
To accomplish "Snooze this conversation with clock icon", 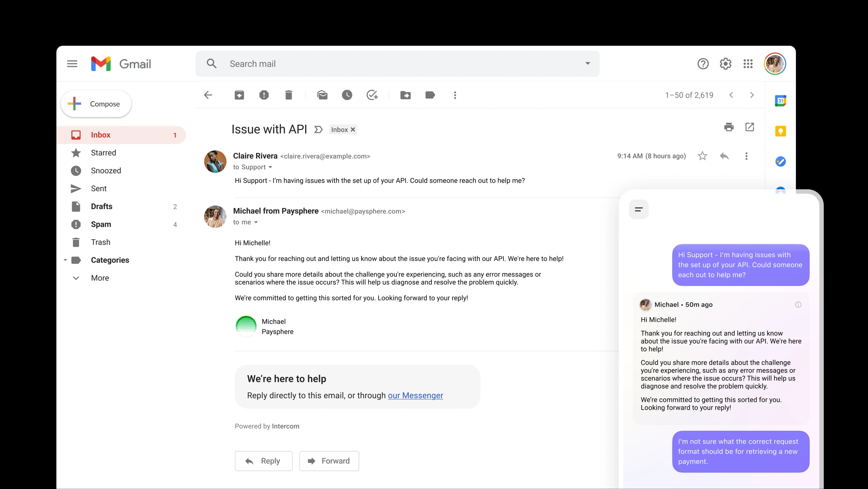I will (x=347, y=95).
